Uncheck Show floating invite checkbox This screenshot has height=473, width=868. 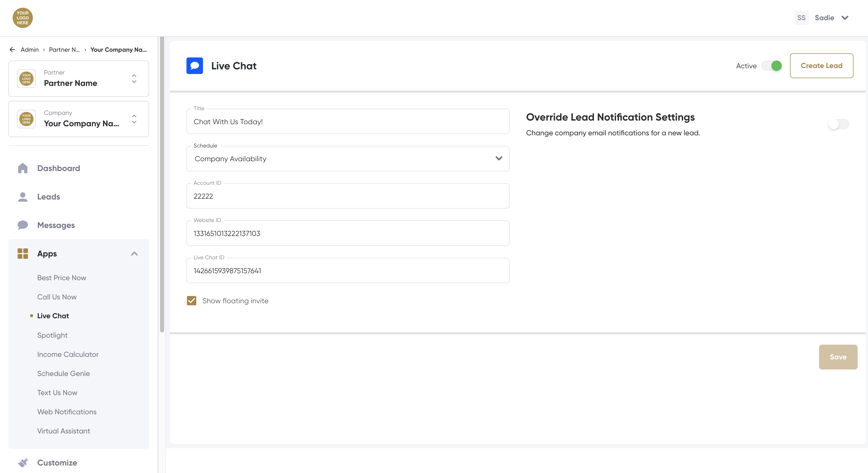coord(191,301)
